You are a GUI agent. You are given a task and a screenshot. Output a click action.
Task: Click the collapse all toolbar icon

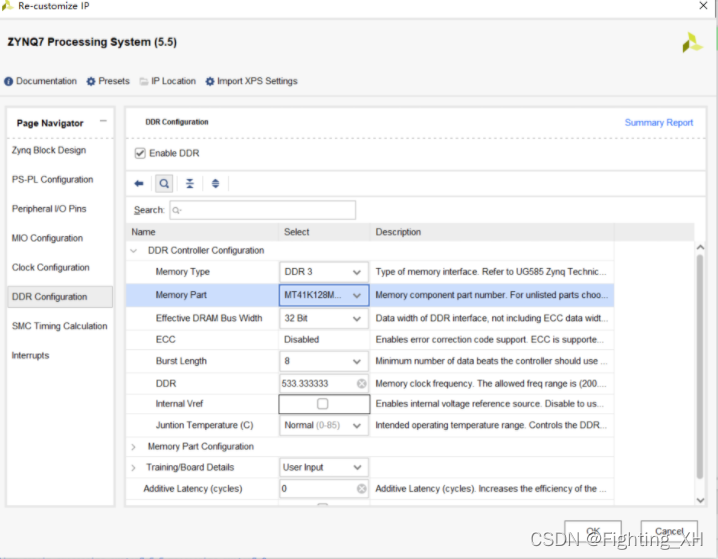190,184
